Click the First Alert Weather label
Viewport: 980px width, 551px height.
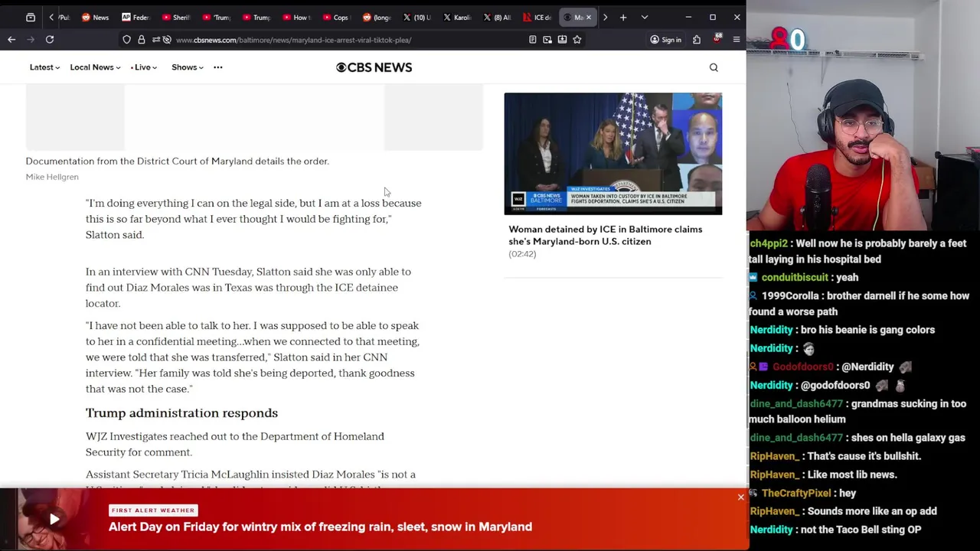point(153,510)
